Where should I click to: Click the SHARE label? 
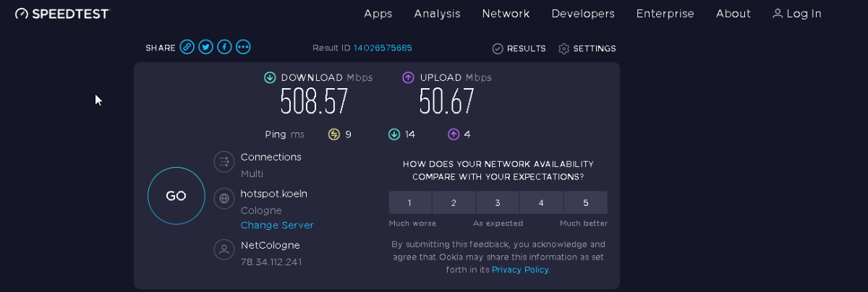[x=161, y=48]
